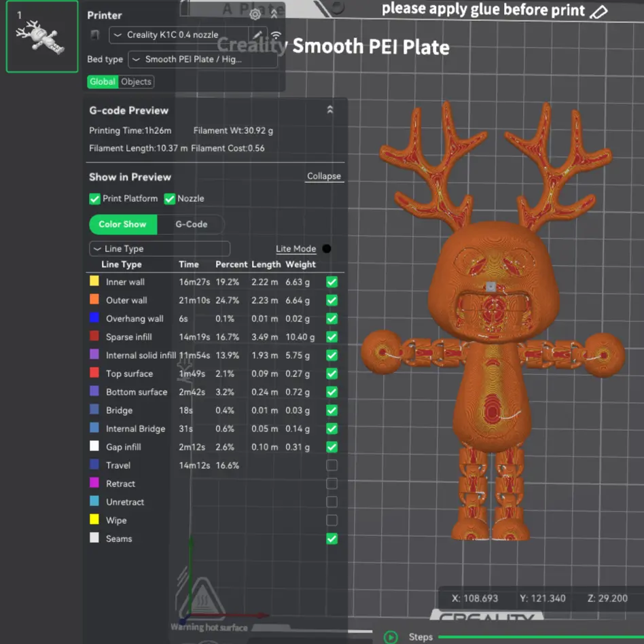Open the Bed type Smooth PEI Plate dropdown
This screenshot has width=644, height=644.
[203, 60]
